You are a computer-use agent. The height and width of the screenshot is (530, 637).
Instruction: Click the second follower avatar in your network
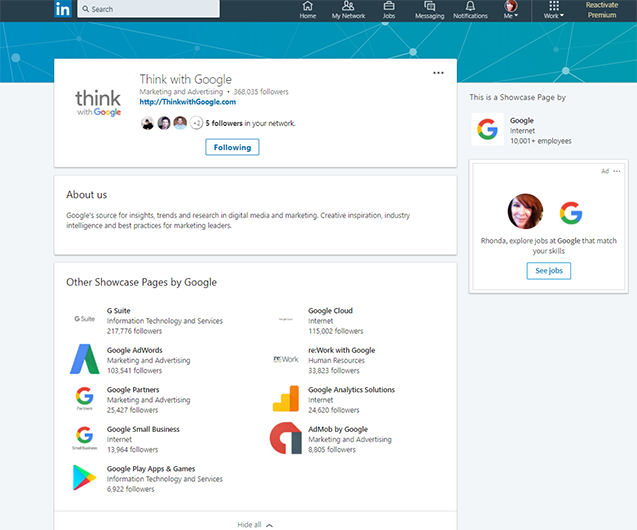click(x=164, y=123)
